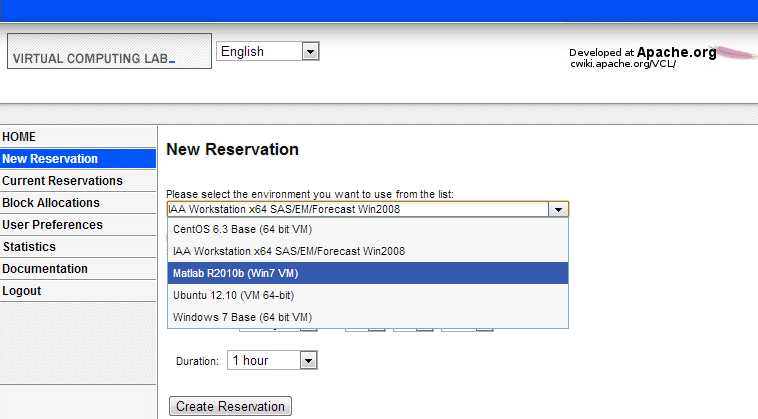Choose Matlab R2010b (Win7 VM) option
The width and height of the screenshot is (758, 419).
[368, 273]
